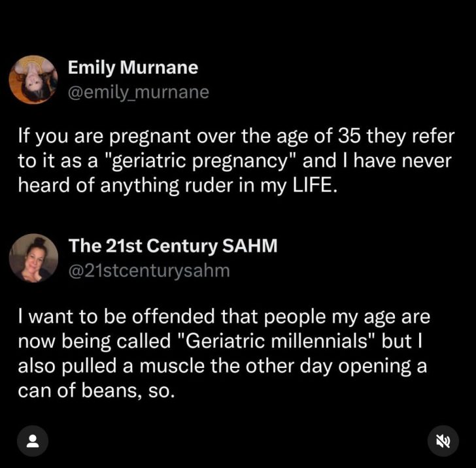The width and height of the screenshot is (476, 468).
Task: Click The 21st Century SAHM name
Action: point(173,246)
